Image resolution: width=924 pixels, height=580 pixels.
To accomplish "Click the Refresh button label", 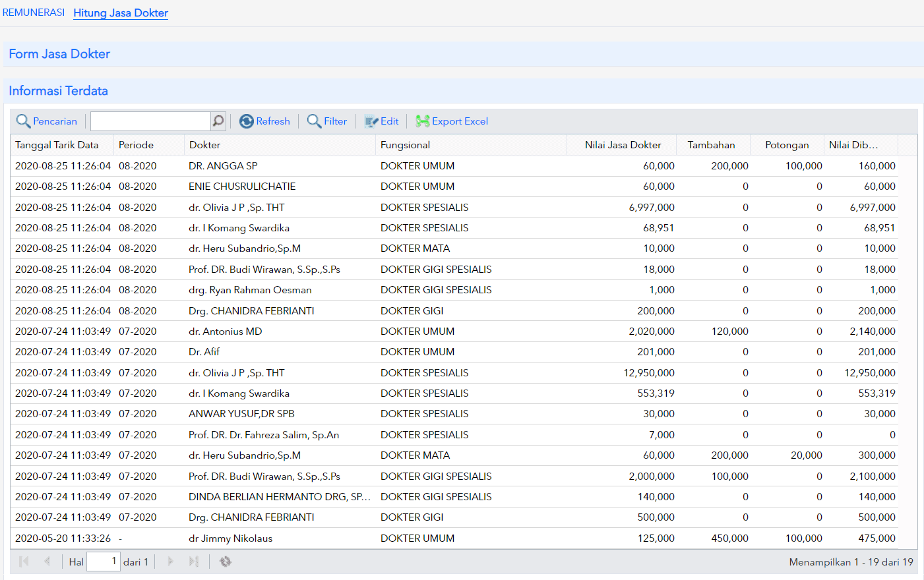I will point(273,121).
